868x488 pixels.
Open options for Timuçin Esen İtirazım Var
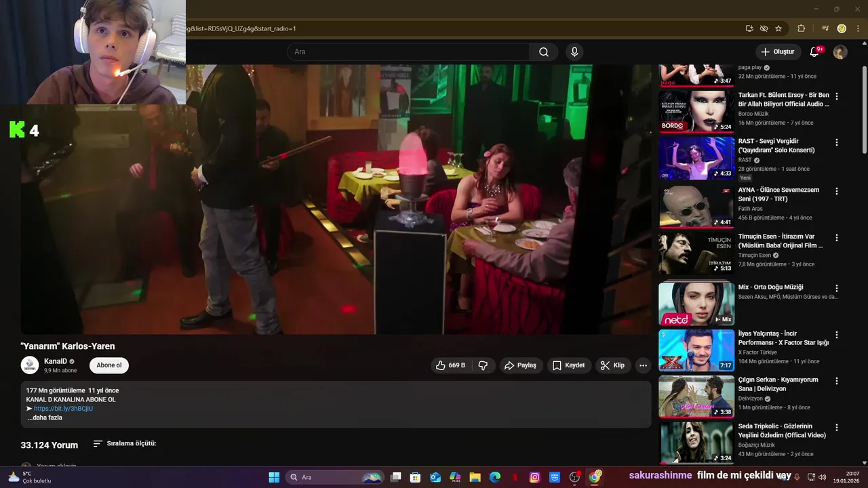pos(837,238)
